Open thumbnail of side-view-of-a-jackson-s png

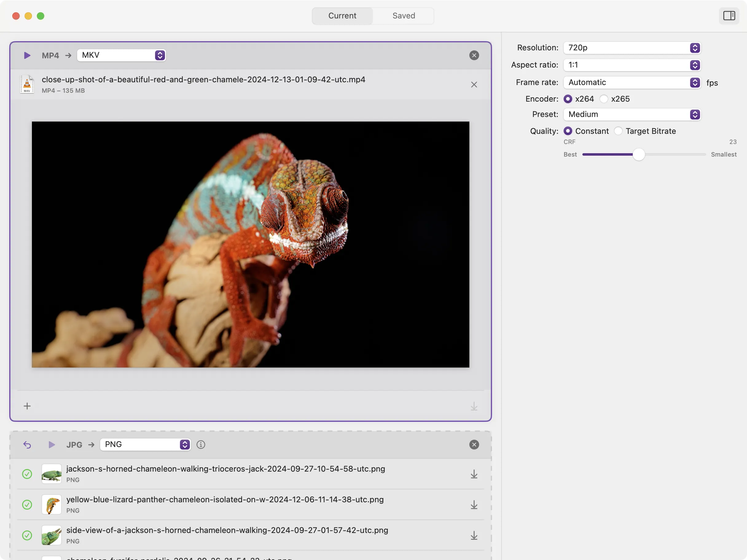pyautogui.click(x=51, y=535)
